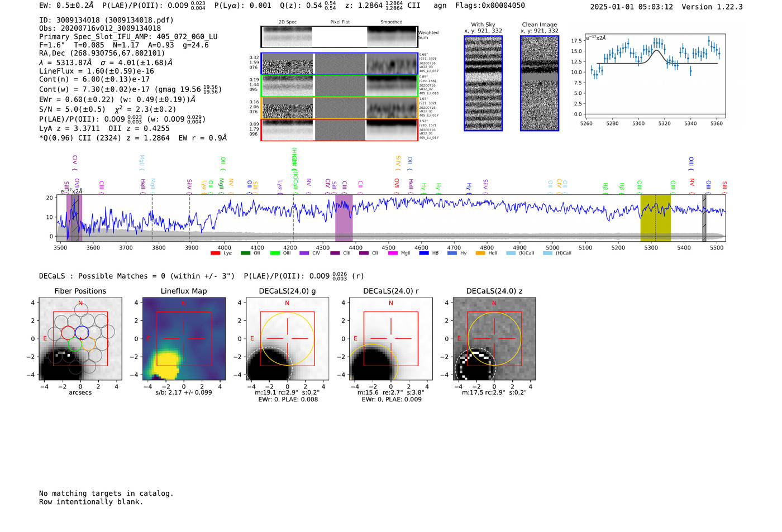Click the RA,Dec coordinates line

click(102, 53)
